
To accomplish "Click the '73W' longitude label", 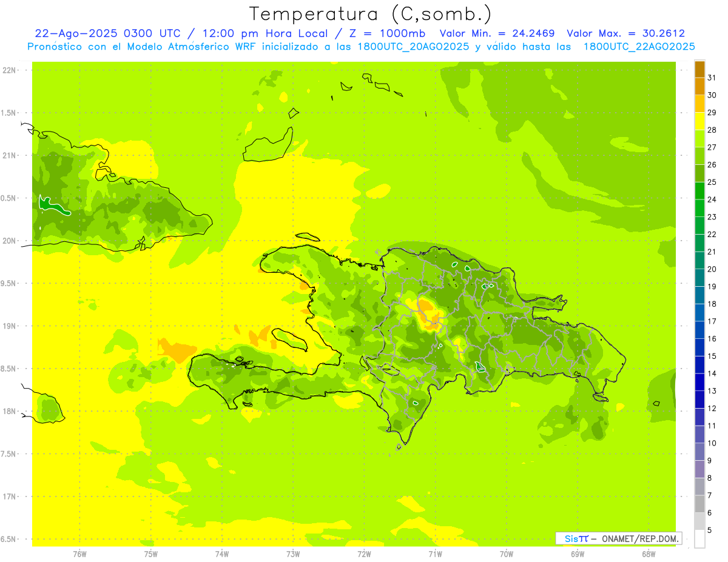I will 293,554.
